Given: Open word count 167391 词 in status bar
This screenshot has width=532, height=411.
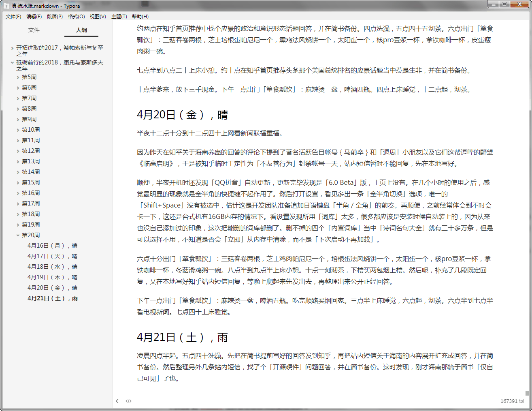Looking at the screenshot, I should tap(512, 401).
